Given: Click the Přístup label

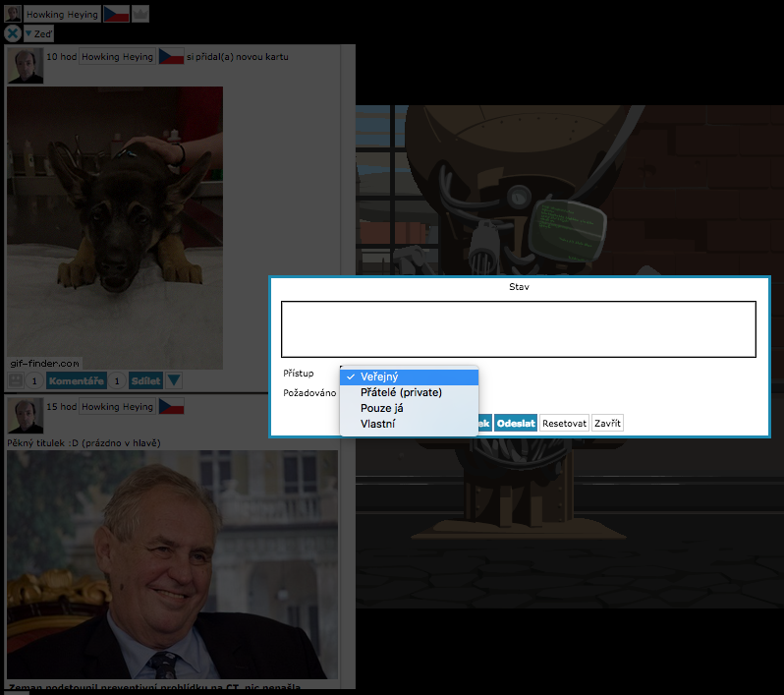Looking at the screenshot, I should tap(299, 374).
